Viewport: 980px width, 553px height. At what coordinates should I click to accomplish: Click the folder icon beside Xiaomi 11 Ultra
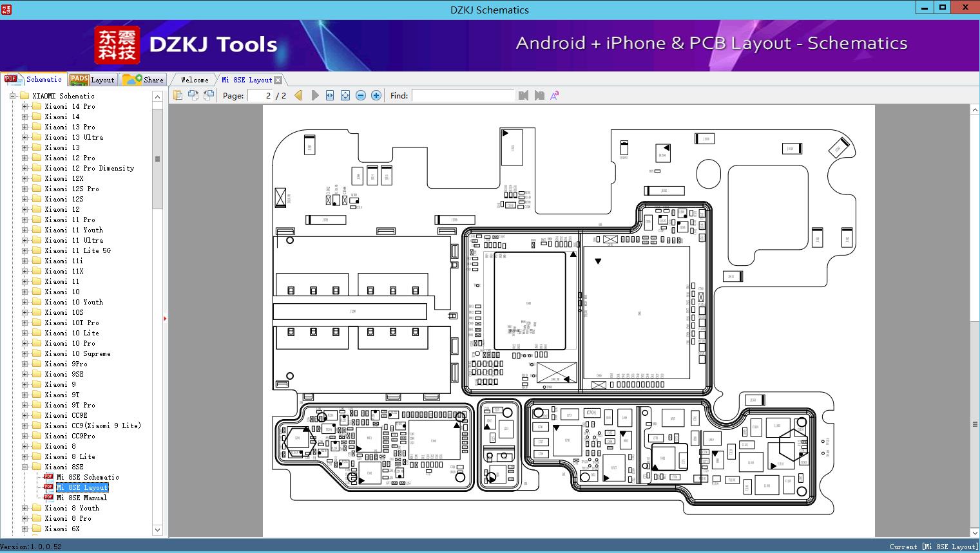37,240
